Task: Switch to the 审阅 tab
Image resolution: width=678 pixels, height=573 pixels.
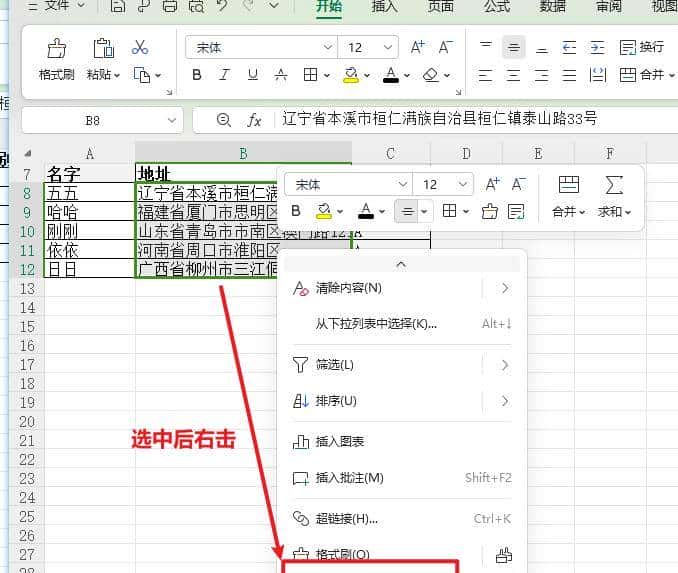Action: (x=609, y=6)
